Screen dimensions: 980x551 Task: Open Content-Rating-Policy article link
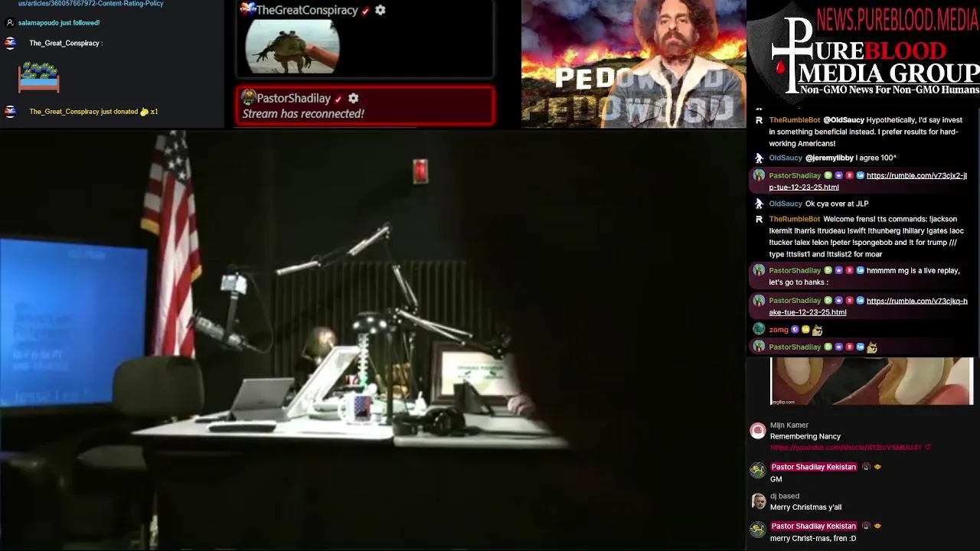pos(90,4)
